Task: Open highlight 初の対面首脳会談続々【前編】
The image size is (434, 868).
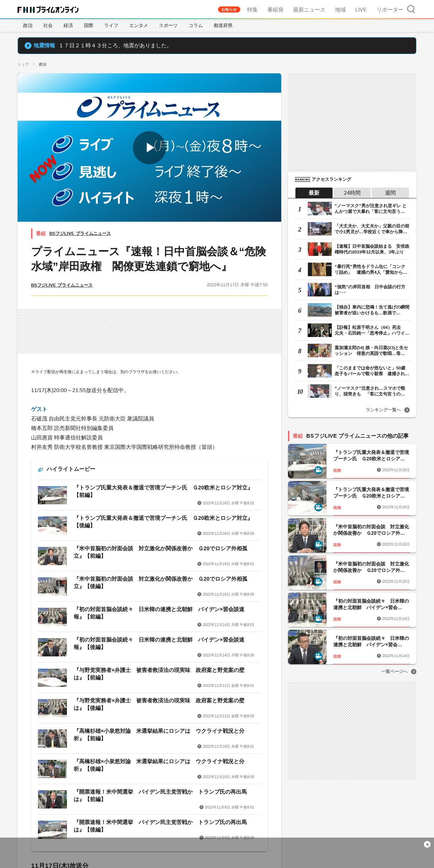Action: click(149, 617)
